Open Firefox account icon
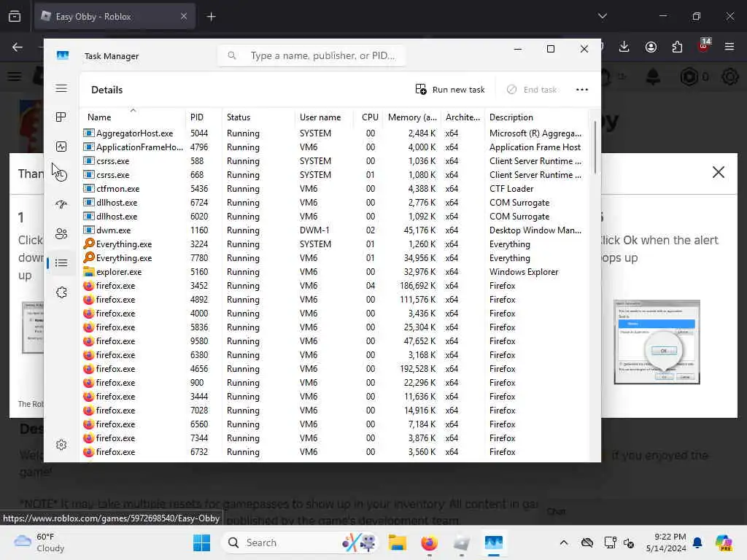 (x=651, y=47)
